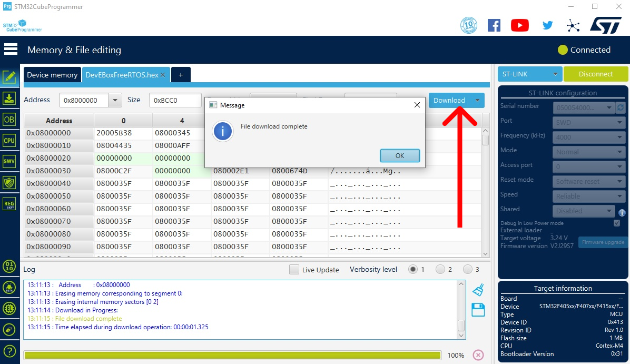Screen dimensions: 630x364
Task: Open Shared Disabled dropdown
Action: pyautogui.click(x=584, y=211)
